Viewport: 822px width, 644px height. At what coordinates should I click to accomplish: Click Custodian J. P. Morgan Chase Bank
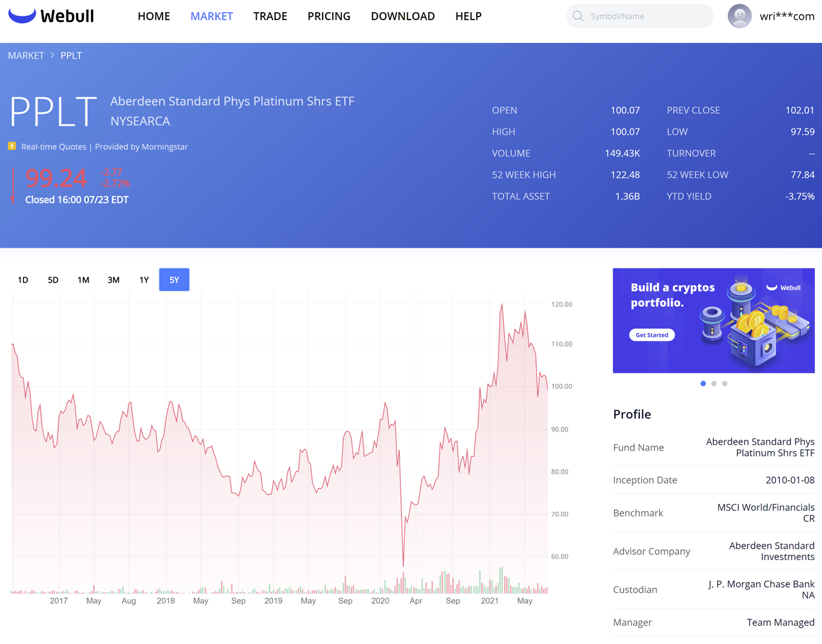(x=761, y=590)
